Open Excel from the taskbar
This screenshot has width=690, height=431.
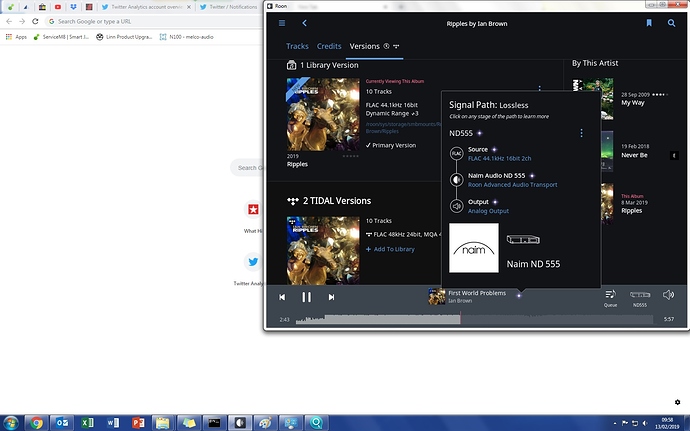[87, 423]
